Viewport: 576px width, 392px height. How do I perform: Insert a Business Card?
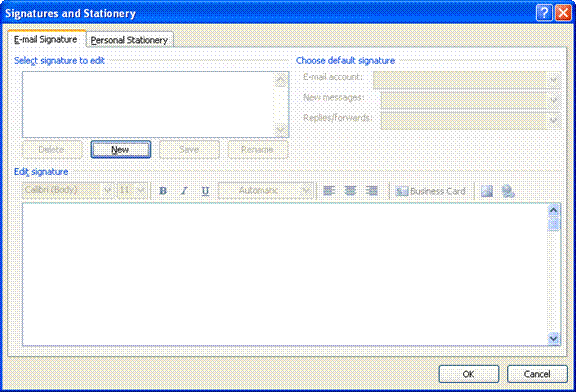pyautogui.click(x=430, y=191)
